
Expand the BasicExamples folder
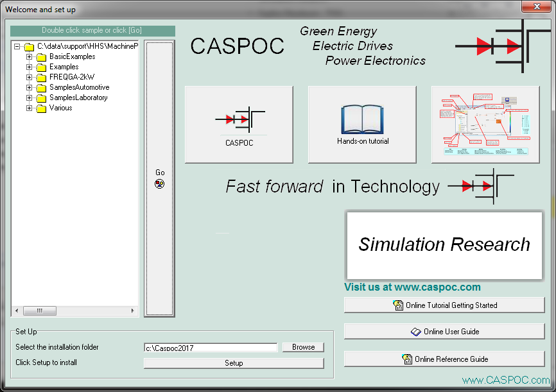[29, 56]
